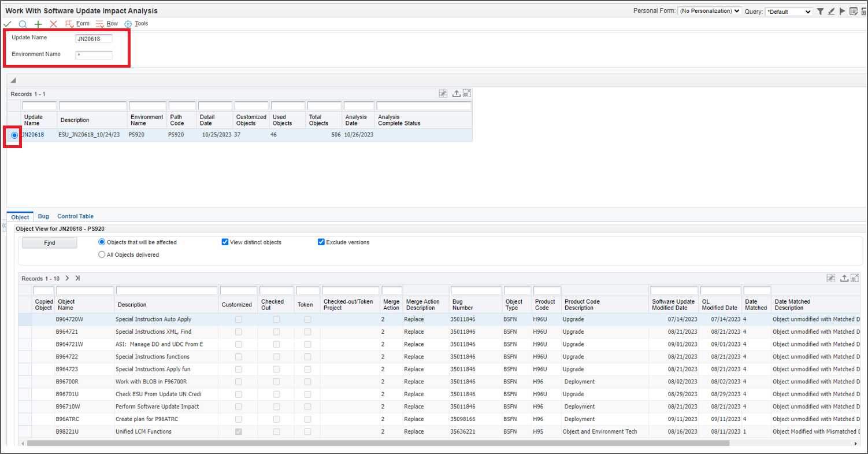This screenshot has width=868, height=454.
Task: Jump to last page of object records
Action: point(77,278)
